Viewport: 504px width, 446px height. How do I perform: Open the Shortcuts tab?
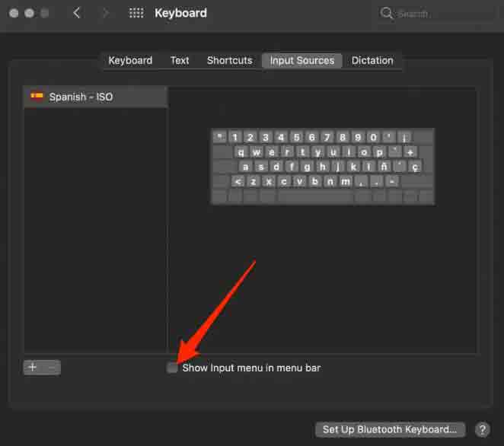(x=229, y=60)
